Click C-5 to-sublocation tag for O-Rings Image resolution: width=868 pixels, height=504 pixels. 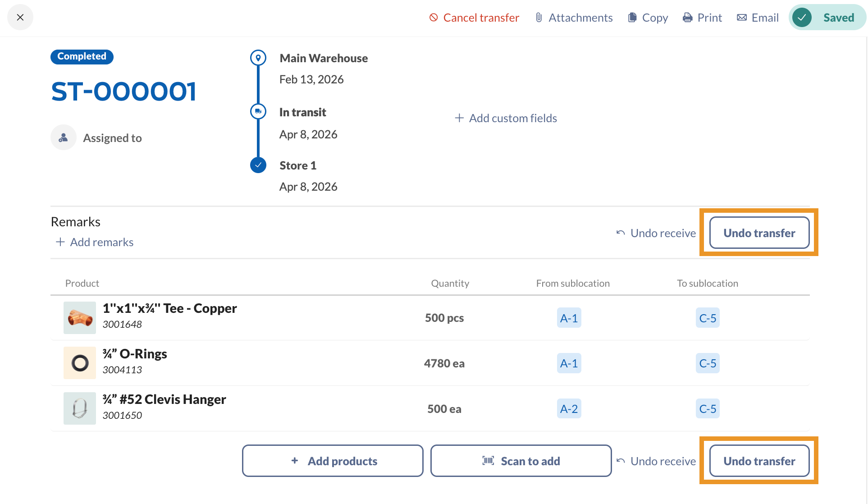708,363
